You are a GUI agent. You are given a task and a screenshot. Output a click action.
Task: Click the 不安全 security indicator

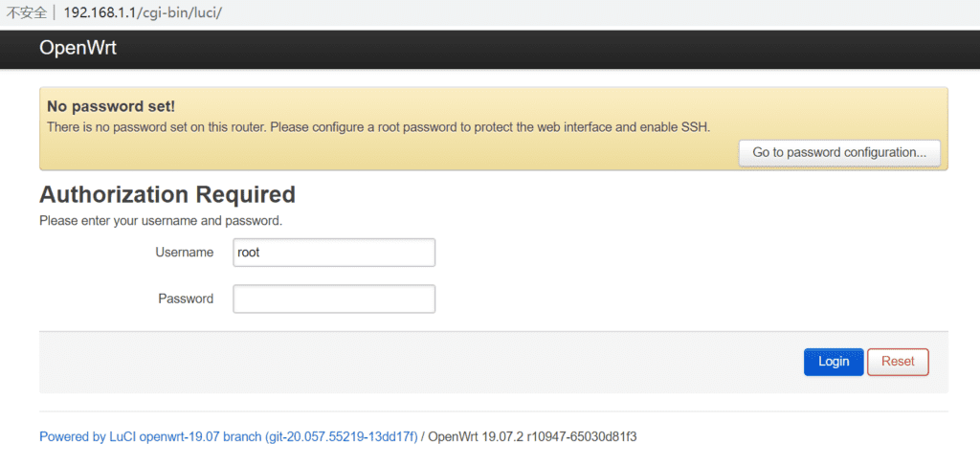pos(27,13)
